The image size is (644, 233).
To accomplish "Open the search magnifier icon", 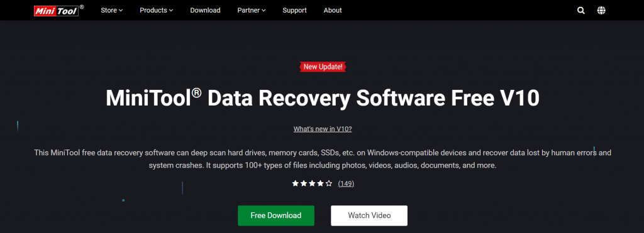I will tap(580, 11).
